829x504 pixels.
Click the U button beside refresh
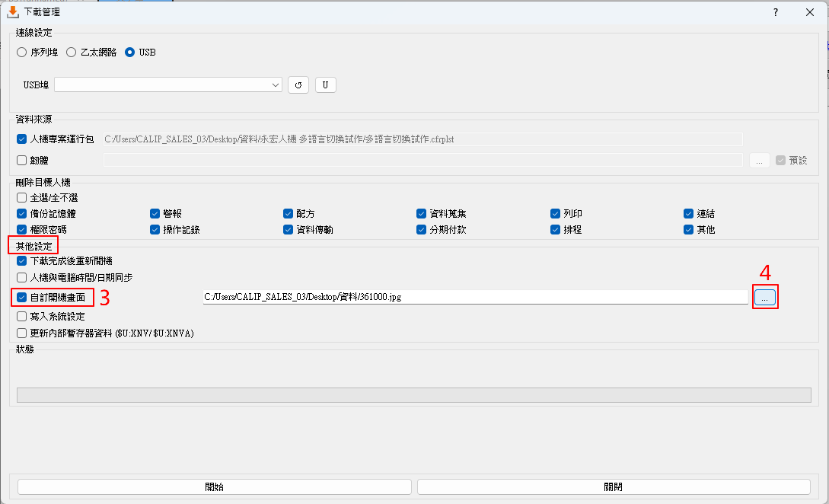click(x=326, y=85)
